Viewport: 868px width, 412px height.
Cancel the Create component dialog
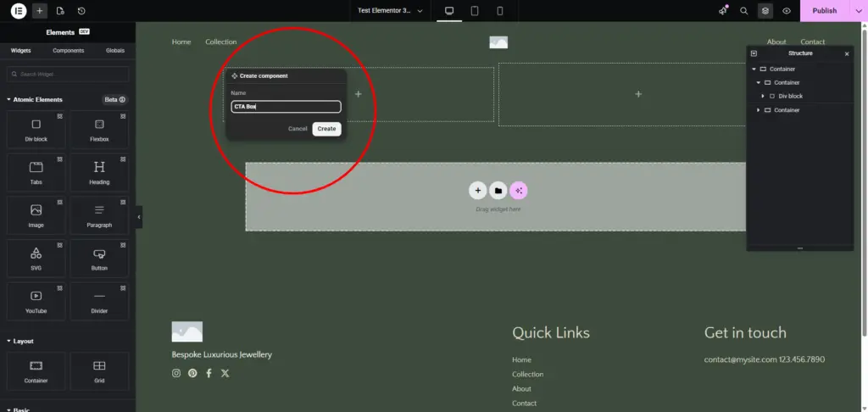click(x=298, y=129)
